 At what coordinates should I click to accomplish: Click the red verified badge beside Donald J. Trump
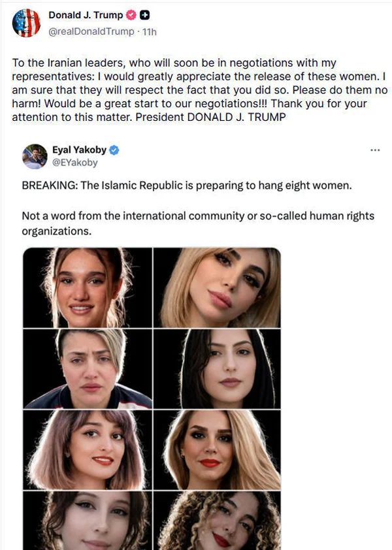coord(130,16)
